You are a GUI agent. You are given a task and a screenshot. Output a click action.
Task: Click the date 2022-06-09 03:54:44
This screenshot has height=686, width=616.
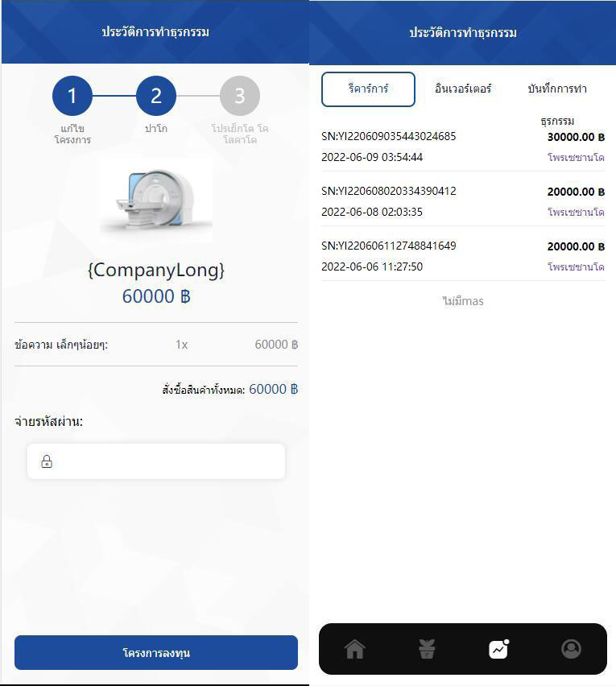coord(372,157)
